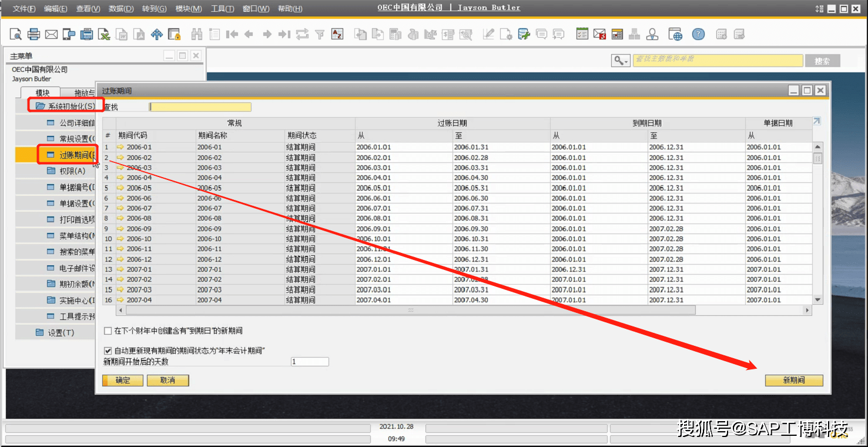Image resolution: width=868 pixels, height=447 pixels.
Task: Click the user profile person icon
Action: coord(652,34)
